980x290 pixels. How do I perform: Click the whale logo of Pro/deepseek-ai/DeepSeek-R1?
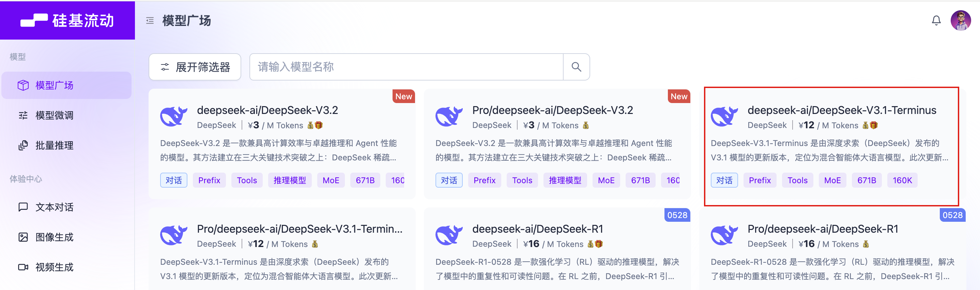(724, 235)
